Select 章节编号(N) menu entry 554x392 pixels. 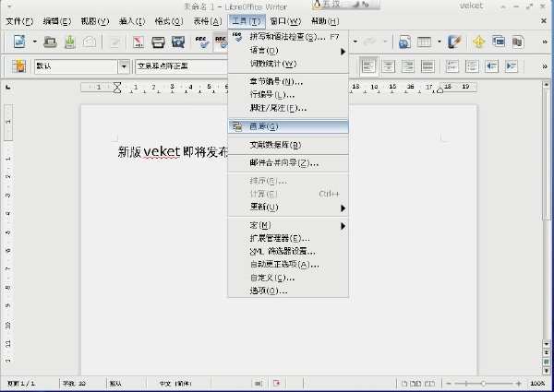(x=288, y=82)
